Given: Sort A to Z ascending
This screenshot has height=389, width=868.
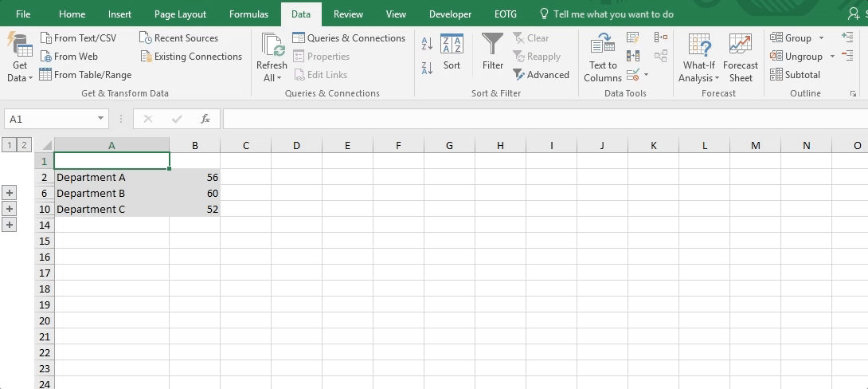Looking at the screenshot, I should tap(427, 44).
